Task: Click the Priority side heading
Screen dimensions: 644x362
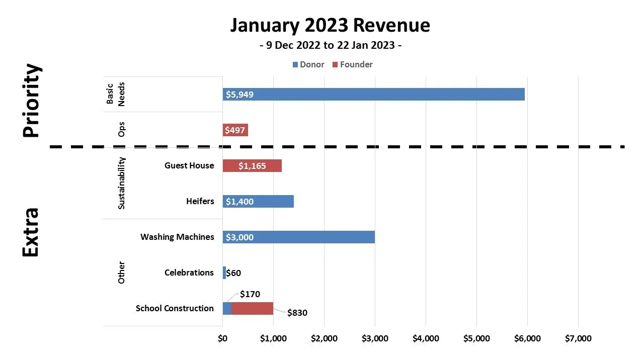Action: click(31, 100)
